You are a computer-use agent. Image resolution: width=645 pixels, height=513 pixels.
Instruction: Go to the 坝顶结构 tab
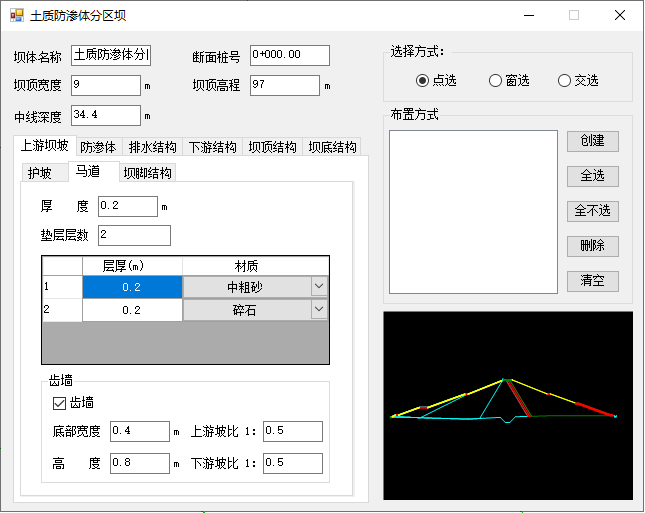coord(272,147)
